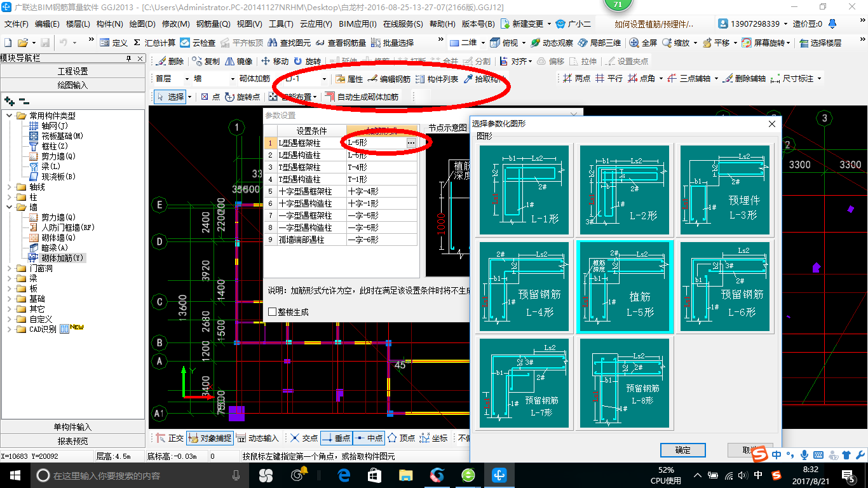Toggle 中点 midpoint snap
Image resolution: width=868 pixels, height=488 pixels.
click(x=369, y=438)
